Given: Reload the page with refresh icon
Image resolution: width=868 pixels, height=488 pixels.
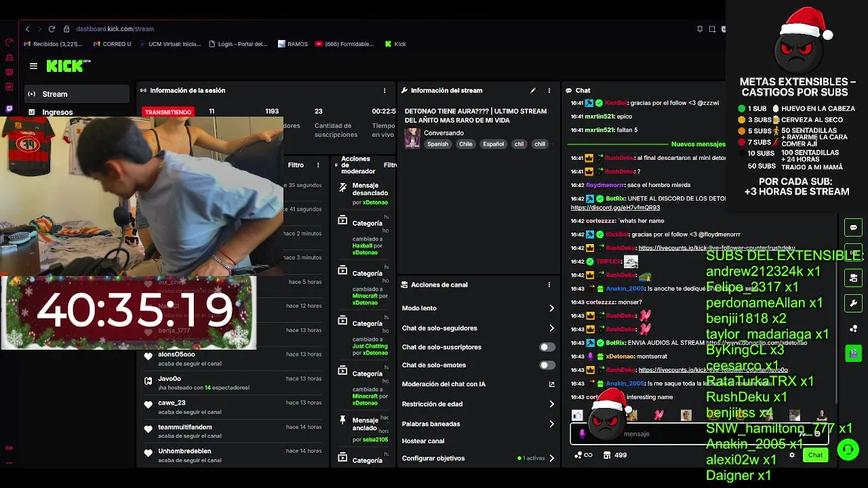Looking at the screenshot, I should click(52, 29).
